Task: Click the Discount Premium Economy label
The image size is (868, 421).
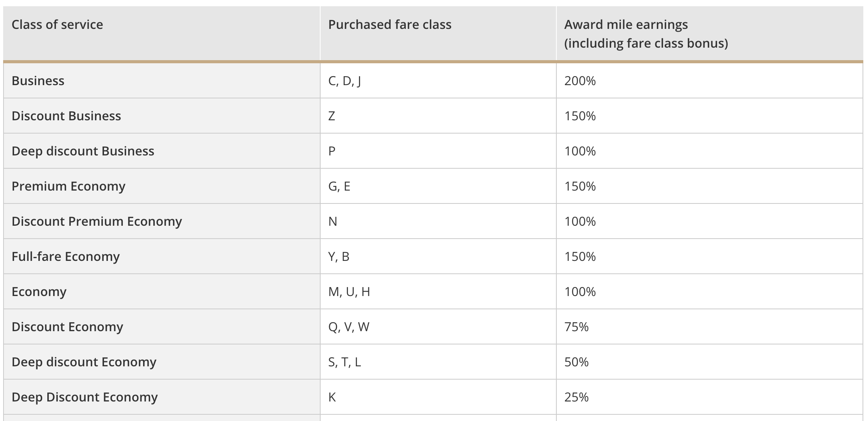Action: pyautogui.click(x=97, y=221)
